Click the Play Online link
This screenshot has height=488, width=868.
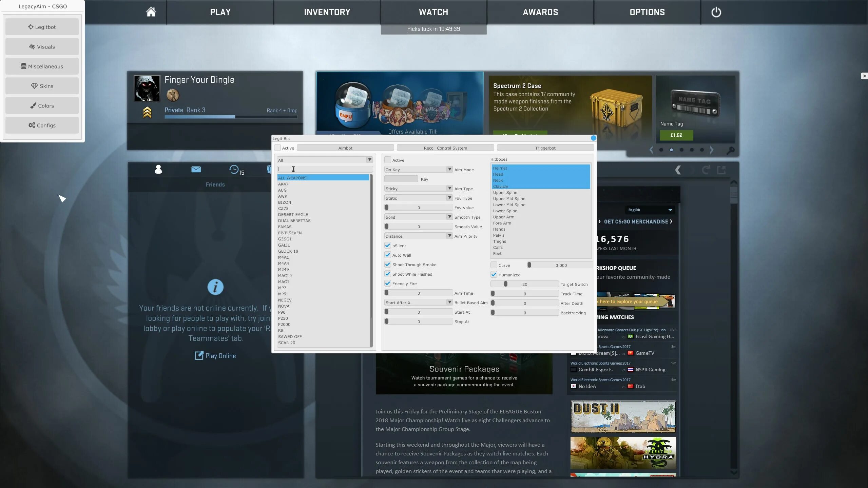[x=220, y=356]
